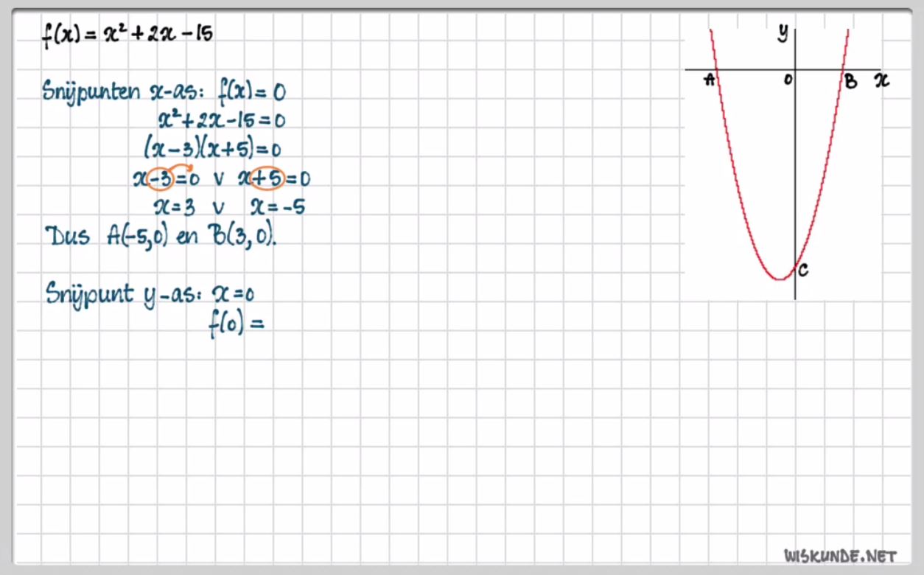Select the 'Snijpunten x-as' heading text
The image size is (924, 575).
point(126,92)
